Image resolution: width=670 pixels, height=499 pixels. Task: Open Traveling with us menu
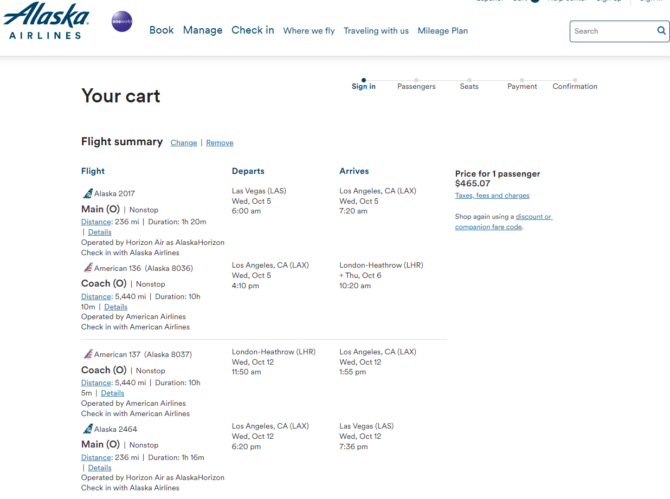376,31
